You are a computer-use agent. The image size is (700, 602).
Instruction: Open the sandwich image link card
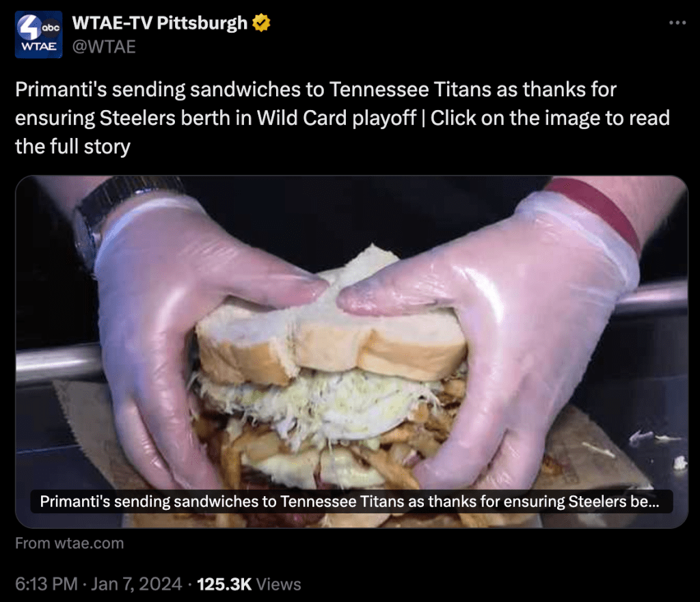pos(352,352)
